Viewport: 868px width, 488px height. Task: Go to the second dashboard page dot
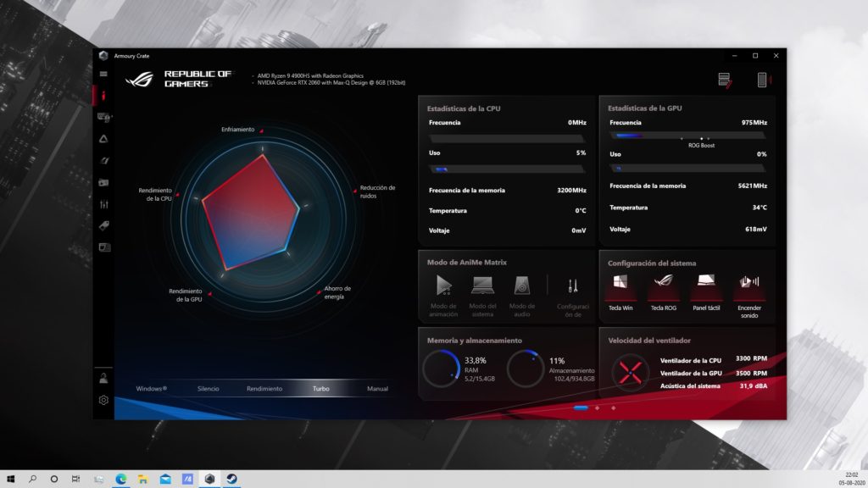coord(598,408)
